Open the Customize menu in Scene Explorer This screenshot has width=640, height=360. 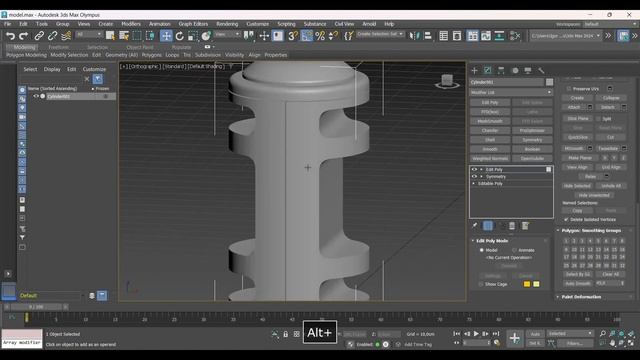click(x=94, y=69)
